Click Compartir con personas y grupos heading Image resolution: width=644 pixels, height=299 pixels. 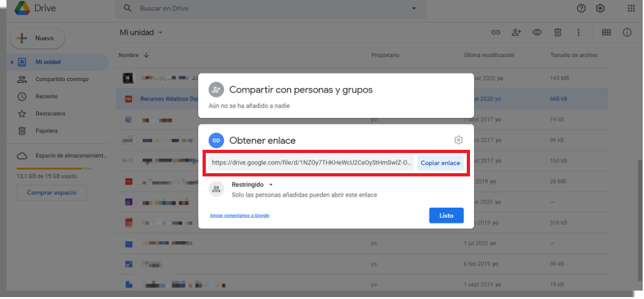(301, 90)
